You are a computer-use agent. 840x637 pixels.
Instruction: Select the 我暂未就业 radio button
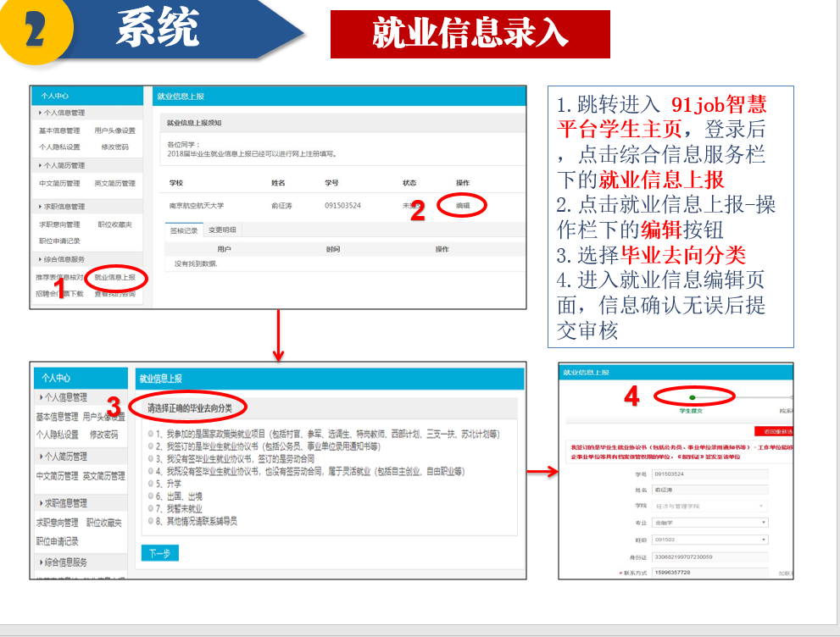pos(151,509)
